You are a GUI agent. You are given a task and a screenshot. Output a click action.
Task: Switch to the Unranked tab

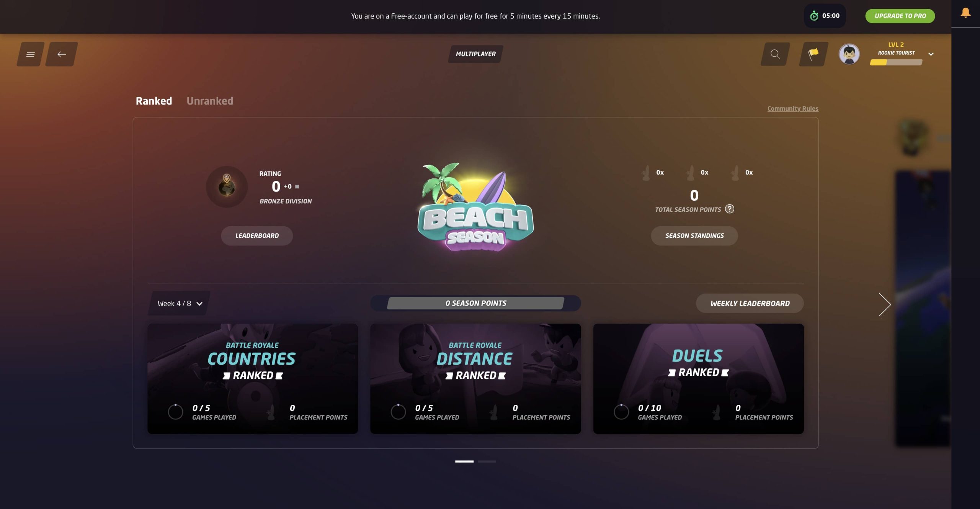[x=210, y=101]
